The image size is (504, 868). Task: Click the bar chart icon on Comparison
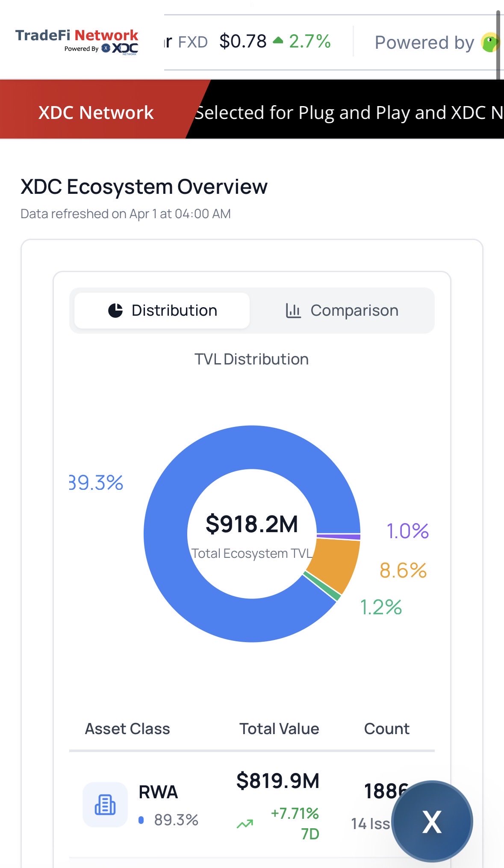coord(293,311)
